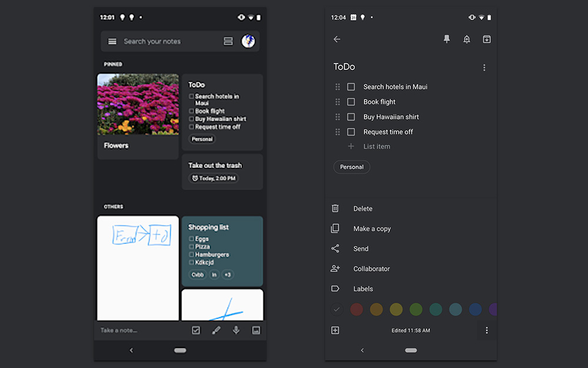
Task: Tap the Personal label chip in the open note
Action: tap(352, 167)
